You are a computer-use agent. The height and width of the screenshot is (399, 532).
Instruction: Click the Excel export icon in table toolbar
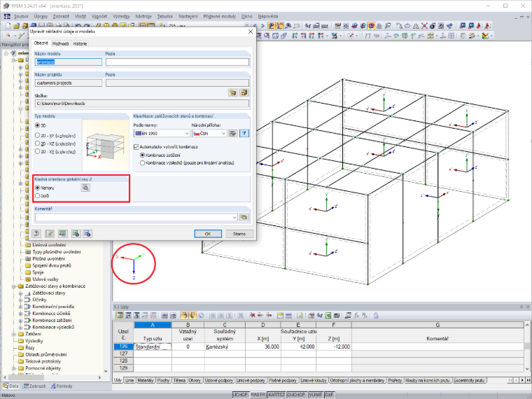click(x=328, y=316)
